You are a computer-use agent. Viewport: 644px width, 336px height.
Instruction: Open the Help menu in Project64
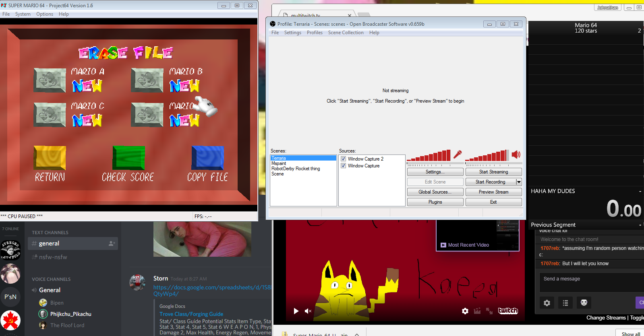coord(64,14)
